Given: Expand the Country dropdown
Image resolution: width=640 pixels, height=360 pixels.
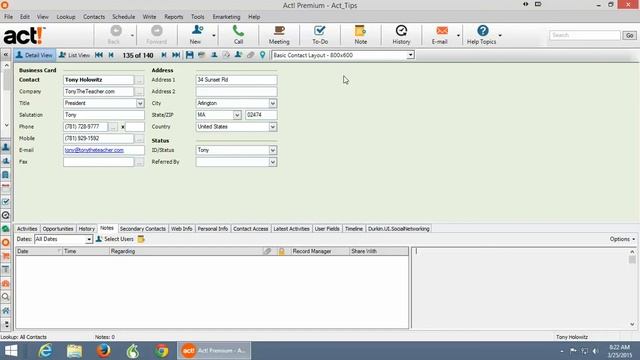Looking at the screenshot, I should [273, 127].
